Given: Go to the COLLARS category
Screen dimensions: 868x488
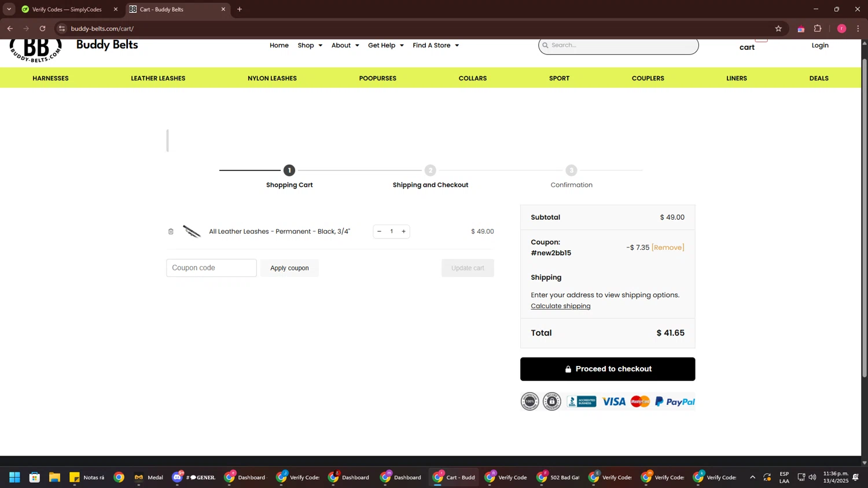Looking at the screenshot, I should point(473,78).
